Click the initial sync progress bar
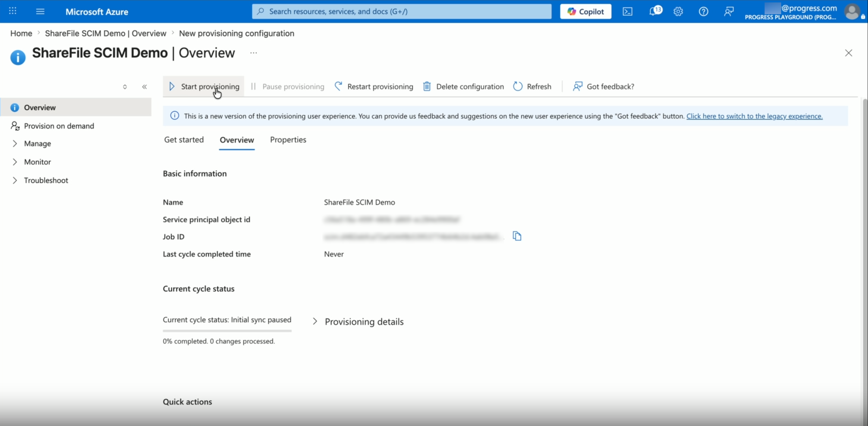868x426 pixels. point(227,331)
